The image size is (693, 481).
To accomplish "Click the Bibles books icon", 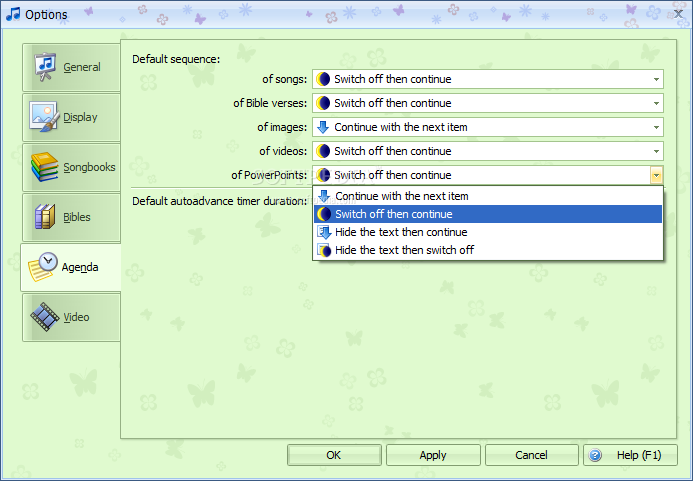I will (x=45, y=217).
